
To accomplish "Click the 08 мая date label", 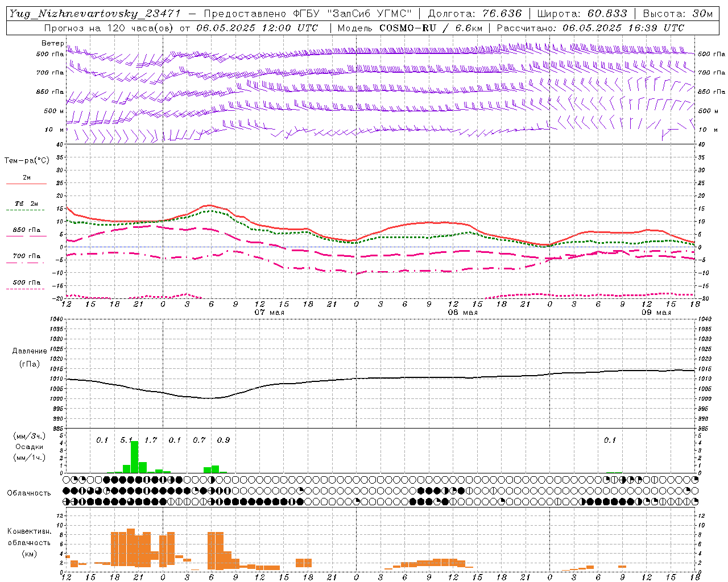I will point(463,313).
